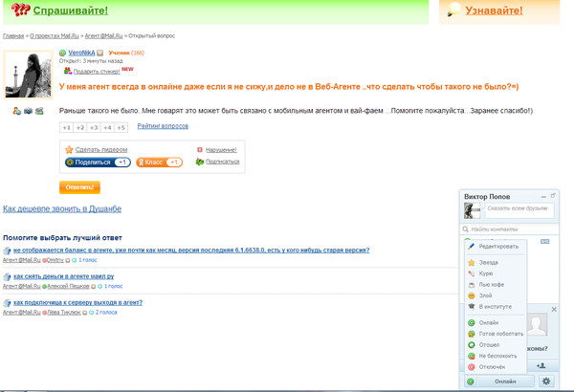Focus the Найти контакты search field
This screenshot has height=392, width=574.
pos(511,229)
